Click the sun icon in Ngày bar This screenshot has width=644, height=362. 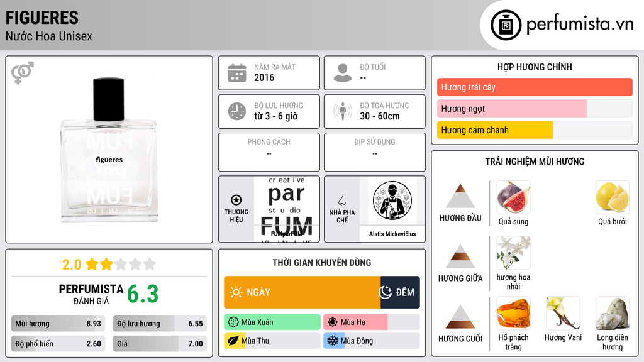tap(236, 292)
